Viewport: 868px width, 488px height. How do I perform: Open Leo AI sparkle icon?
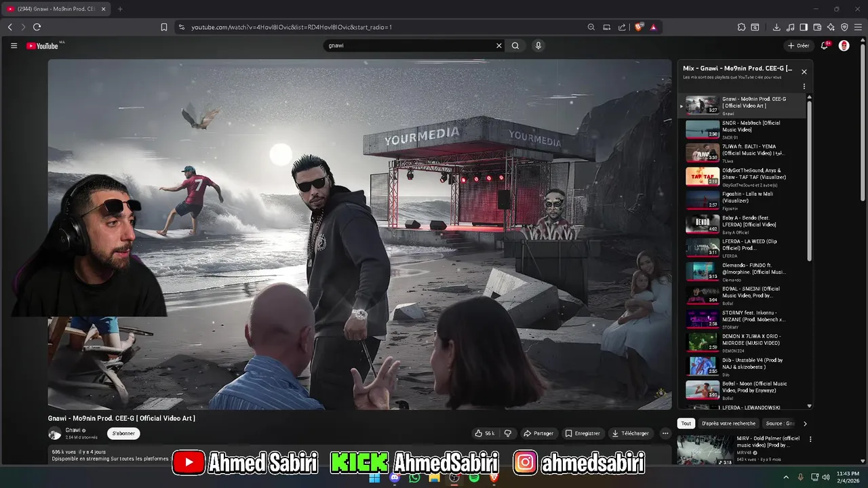(831, 27)
